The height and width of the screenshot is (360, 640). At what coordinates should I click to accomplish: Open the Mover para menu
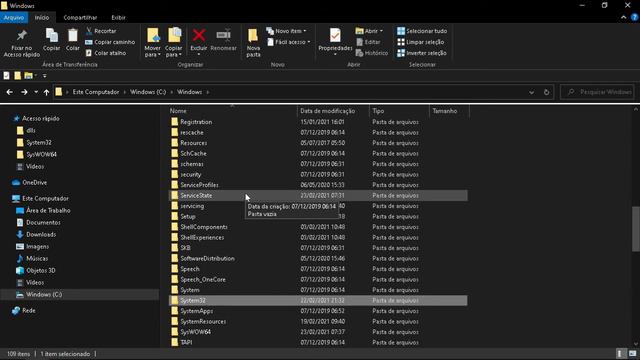point(153,43)
